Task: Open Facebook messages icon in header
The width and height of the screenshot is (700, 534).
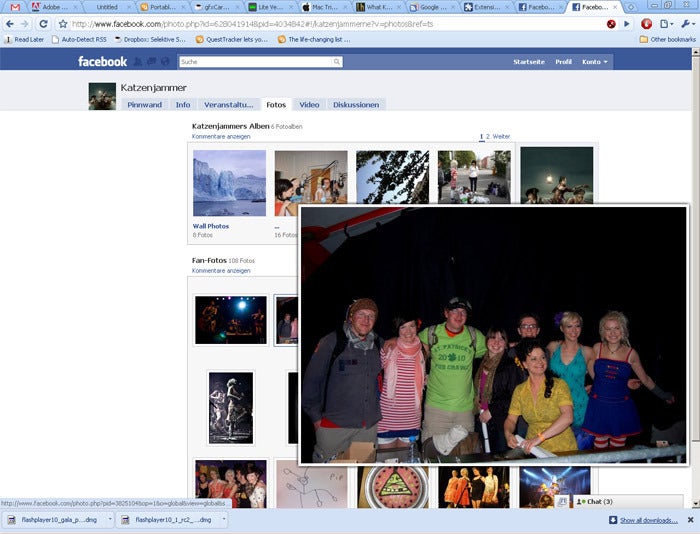Action: tap(151, 61)
